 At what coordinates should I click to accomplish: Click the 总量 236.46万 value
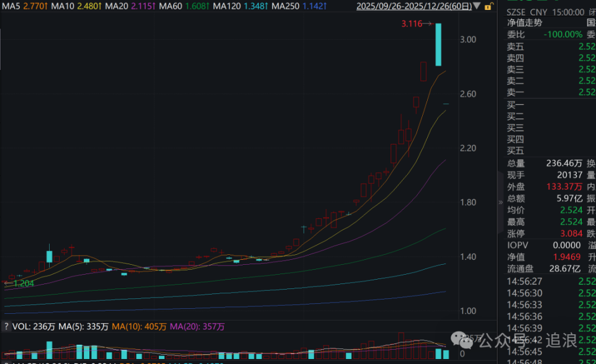(564, 163)
